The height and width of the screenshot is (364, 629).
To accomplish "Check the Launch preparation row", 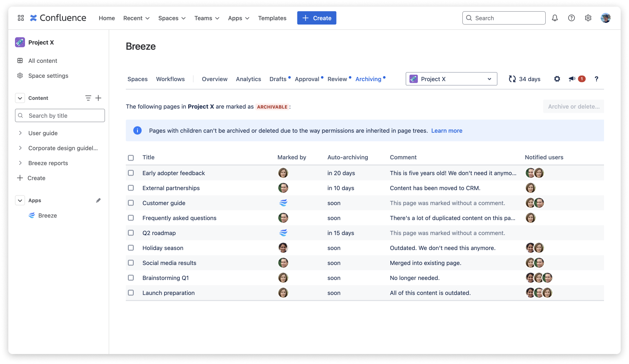I will 131,293.
